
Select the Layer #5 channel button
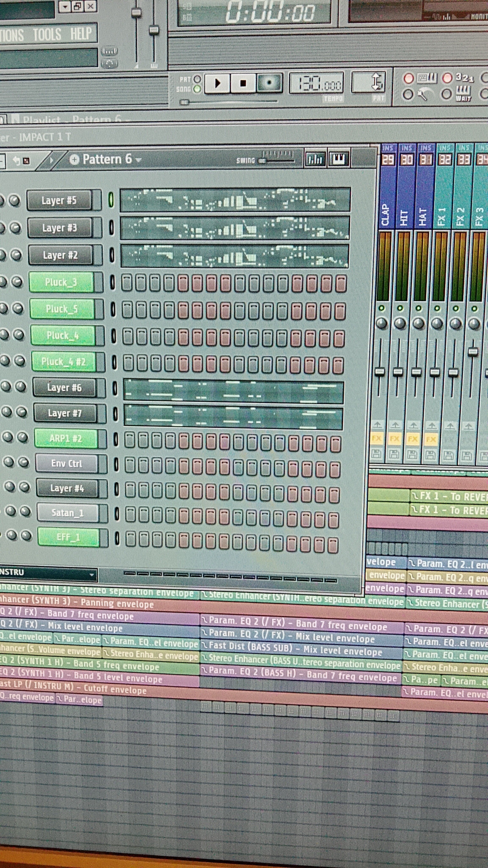pos(59,200)
